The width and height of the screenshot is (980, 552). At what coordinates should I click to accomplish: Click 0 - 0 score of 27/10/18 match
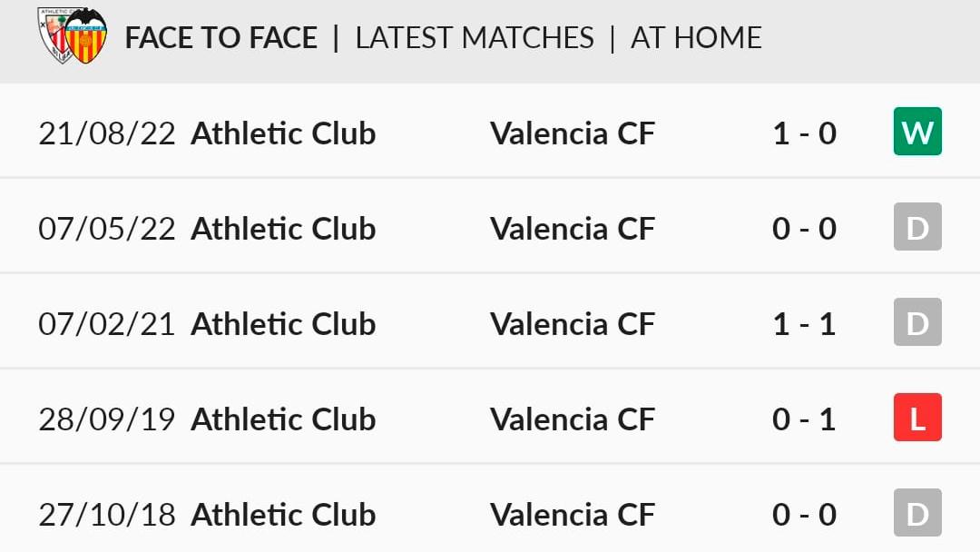pyautogui.click(x=805, y=515)
